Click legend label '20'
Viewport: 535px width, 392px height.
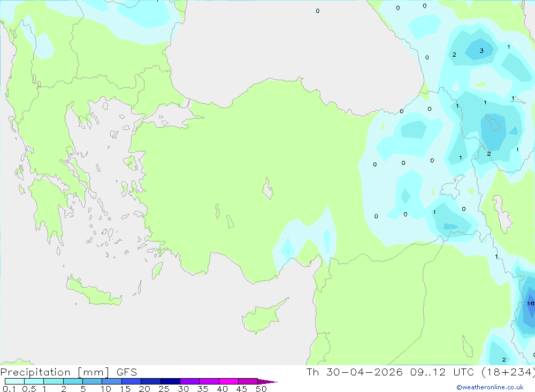(x=144, y=389)
